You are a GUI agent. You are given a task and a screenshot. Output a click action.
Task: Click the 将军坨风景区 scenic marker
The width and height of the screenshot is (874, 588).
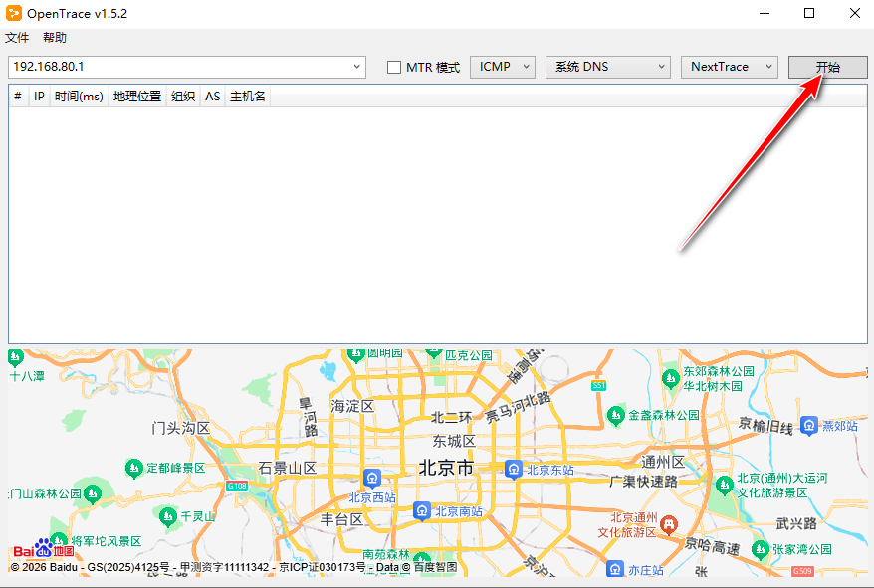(x=59, y=540)
